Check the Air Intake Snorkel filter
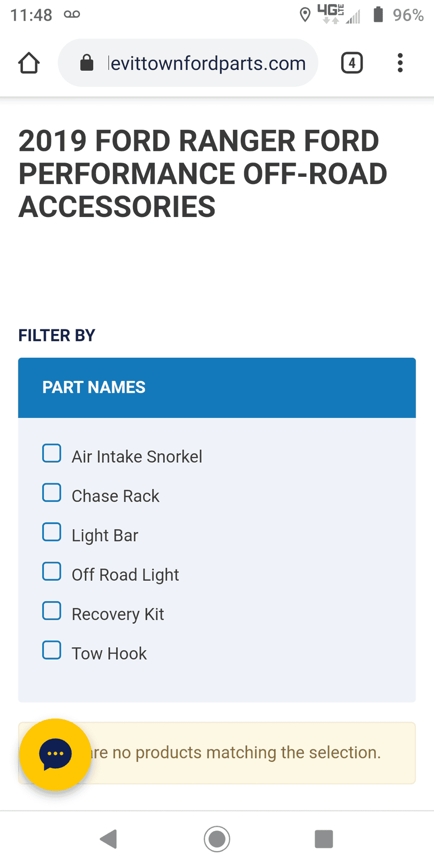Viewport: 434px width, 868px height. click(52, 453)
